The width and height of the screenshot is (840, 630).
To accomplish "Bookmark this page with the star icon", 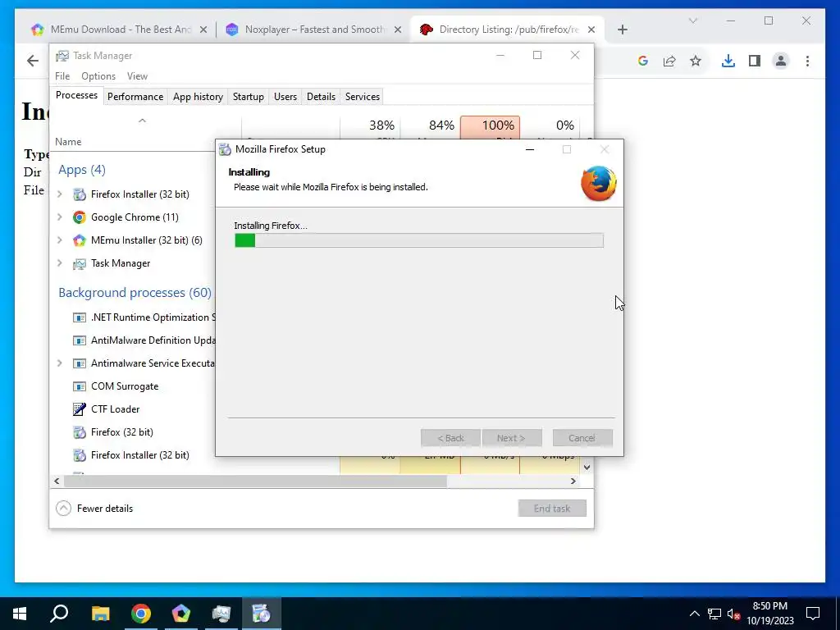I will point(696,61).
